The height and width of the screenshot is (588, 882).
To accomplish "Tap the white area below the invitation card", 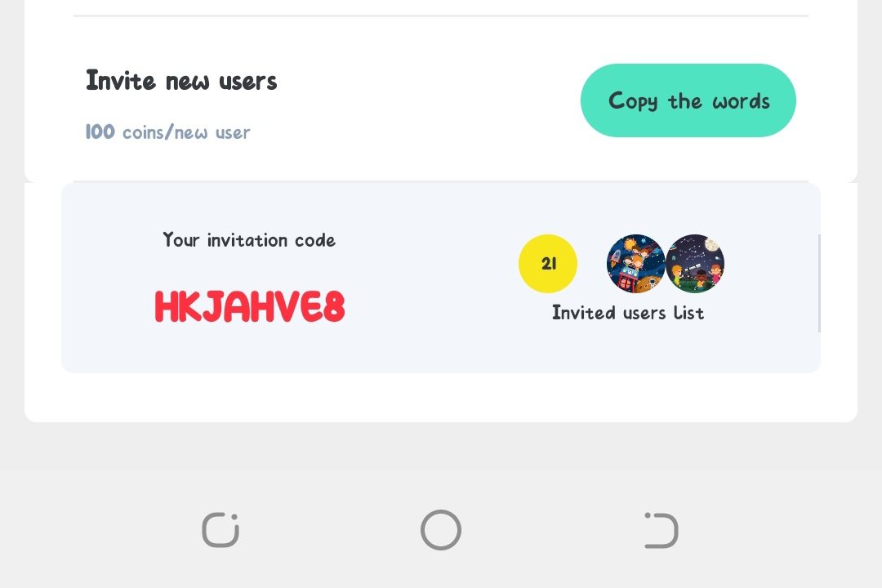I will point(441,397).
